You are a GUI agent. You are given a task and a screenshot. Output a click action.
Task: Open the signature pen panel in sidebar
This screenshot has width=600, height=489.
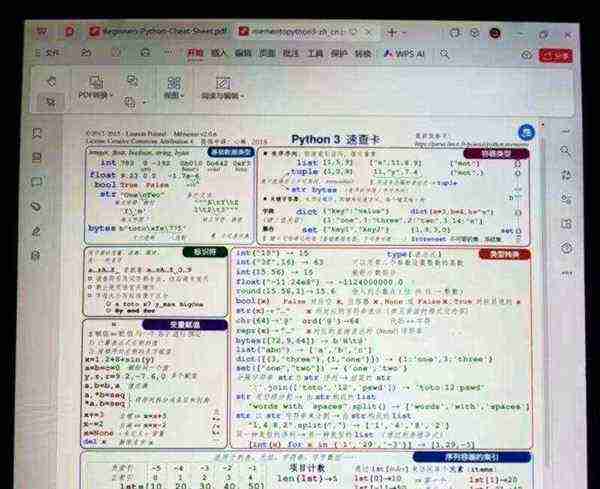pyautogui.click(x=36, y=231)
